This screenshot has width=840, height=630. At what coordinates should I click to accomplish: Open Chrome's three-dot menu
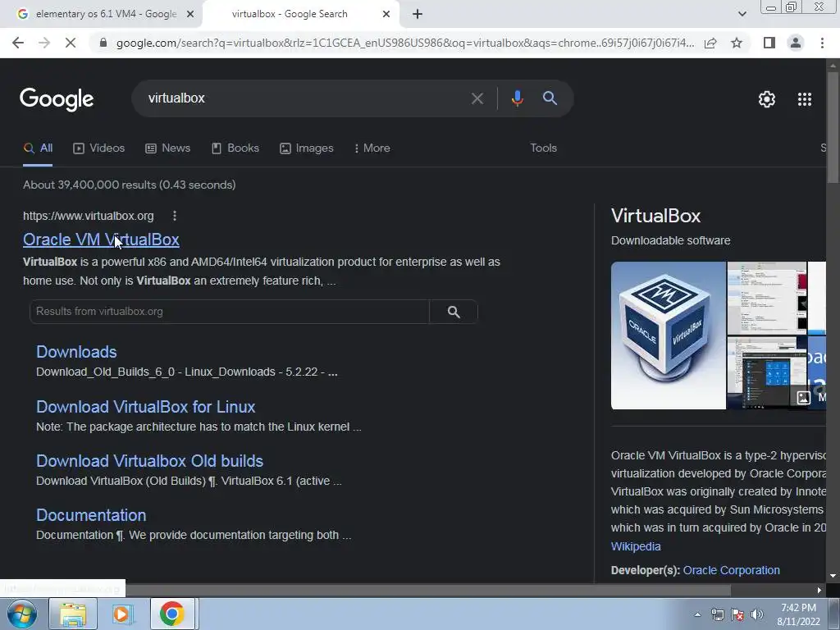[x=822, y=43]
